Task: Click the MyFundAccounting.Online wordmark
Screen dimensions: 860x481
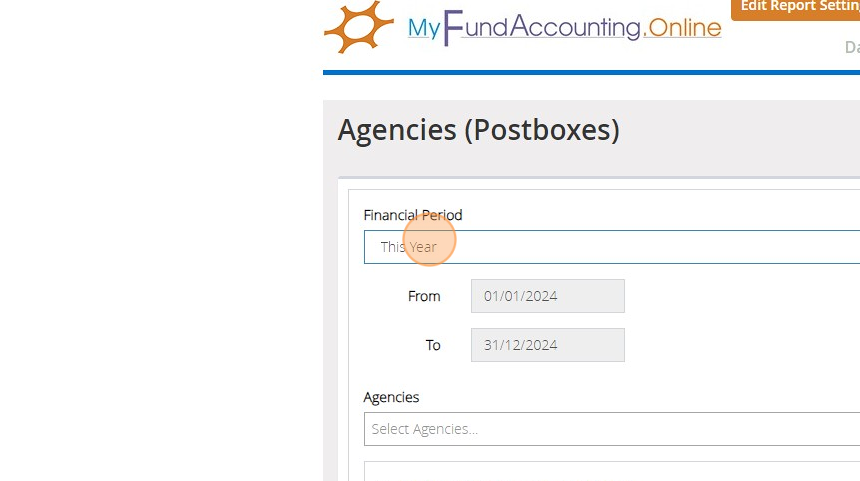Action: (x=563, y=27)
